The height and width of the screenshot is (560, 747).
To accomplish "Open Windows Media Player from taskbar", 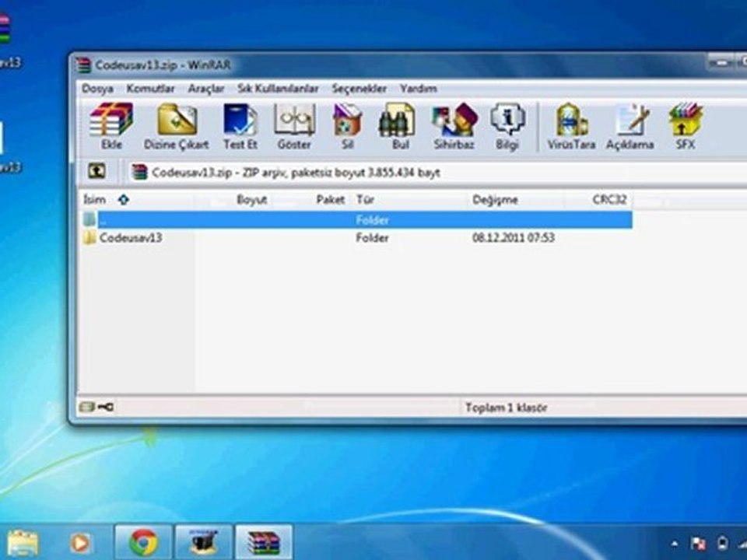I will click(80, 542).
